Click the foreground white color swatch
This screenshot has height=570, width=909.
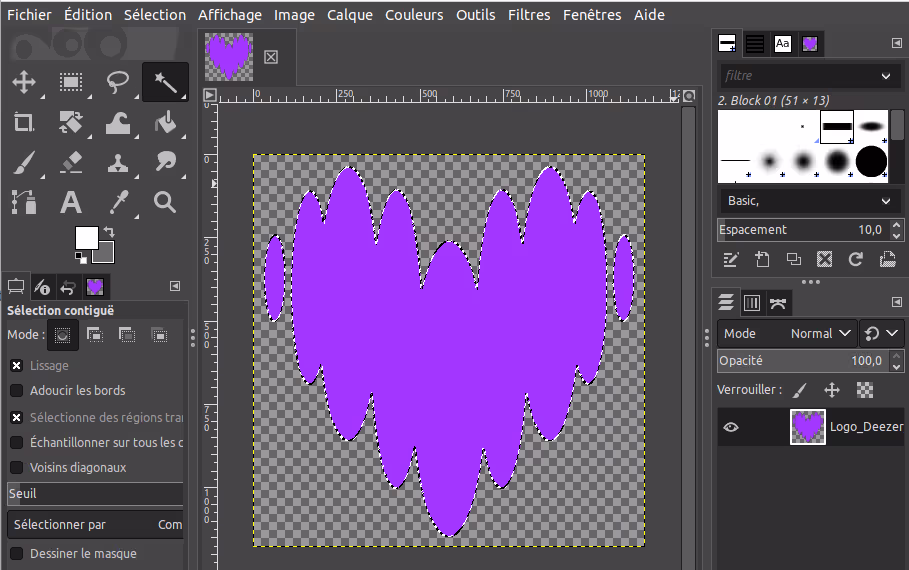86,238
